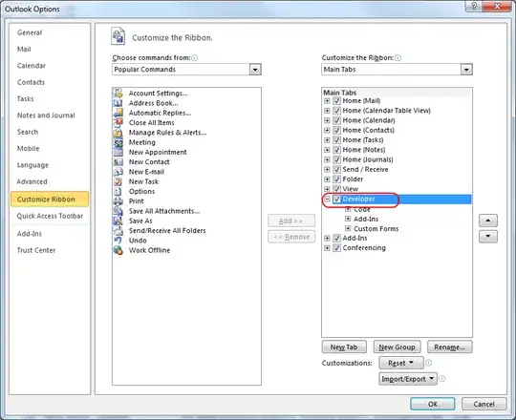The image size is (516, 420).
Task: Click the Account Settings command icon
Action: (x=118, y=93)
